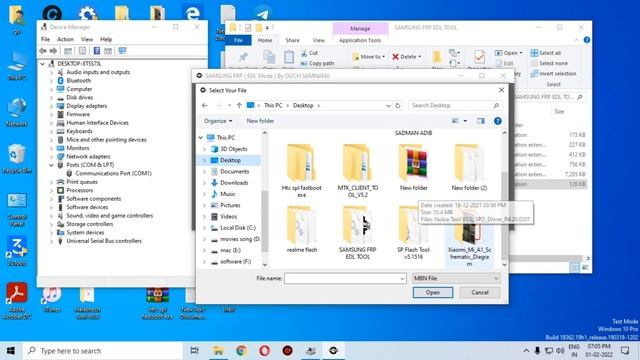The width and height of the screenshot is (640, 360).
Task: Click the Cancel button in dialog
Action: click(480, 292)
